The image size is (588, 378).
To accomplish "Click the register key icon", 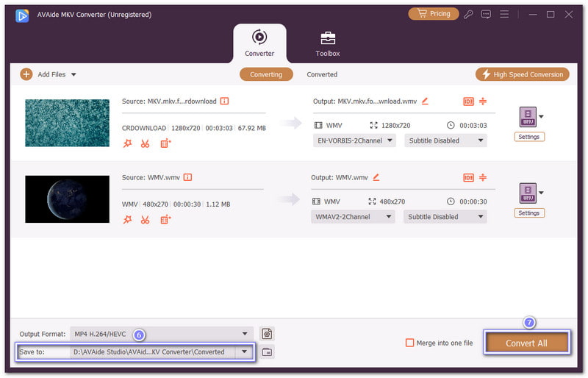I will coord(468,14).
